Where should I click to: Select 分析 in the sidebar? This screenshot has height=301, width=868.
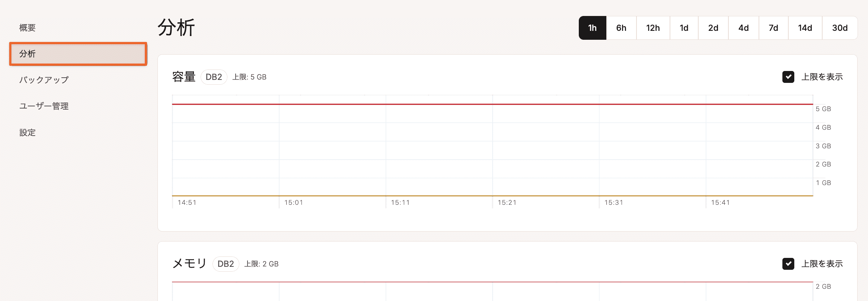click(78, 54)
